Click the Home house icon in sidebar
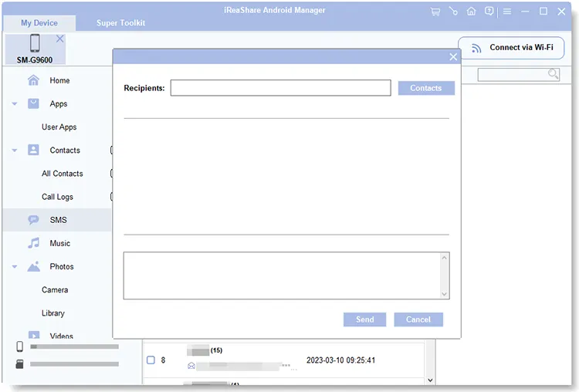579x392 pixels. pos(33,80)
